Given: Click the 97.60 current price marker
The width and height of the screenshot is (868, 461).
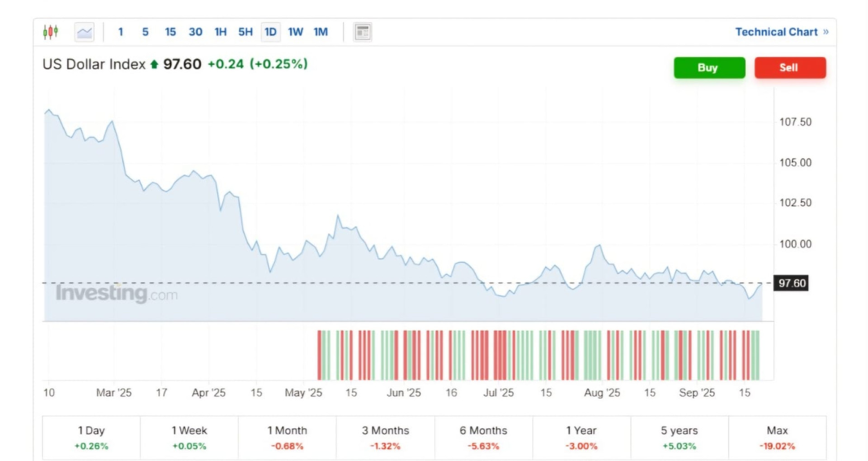Looking at the screenshot, I should pyautogui.click(x=792, y=283).
